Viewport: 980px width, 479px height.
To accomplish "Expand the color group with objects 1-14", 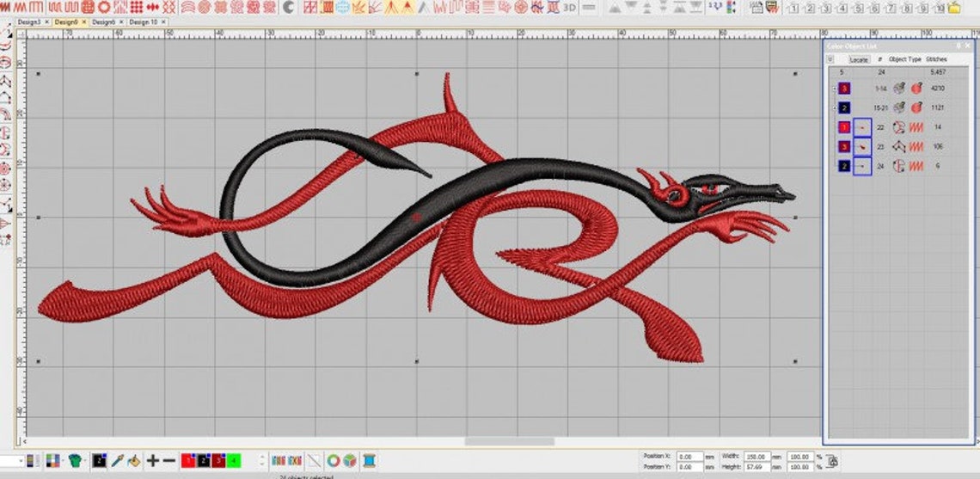I will (835, 89).
